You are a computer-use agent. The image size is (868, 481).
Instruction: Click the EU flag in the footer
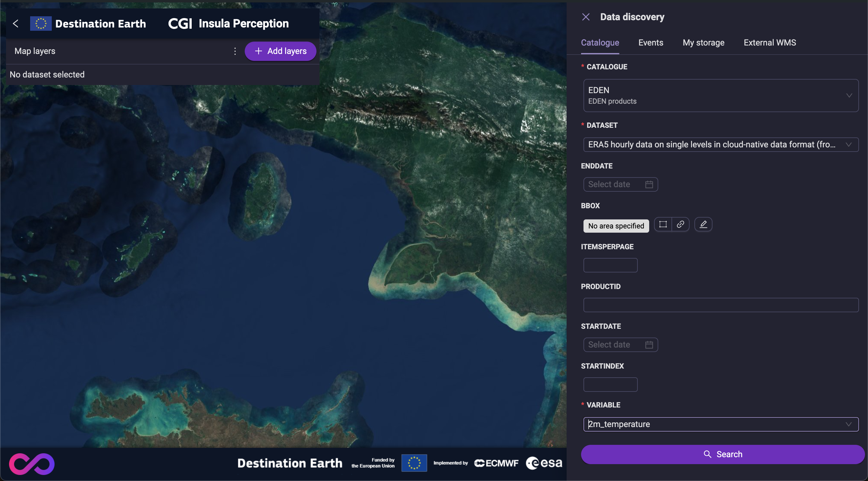click(x=414, y=463)
